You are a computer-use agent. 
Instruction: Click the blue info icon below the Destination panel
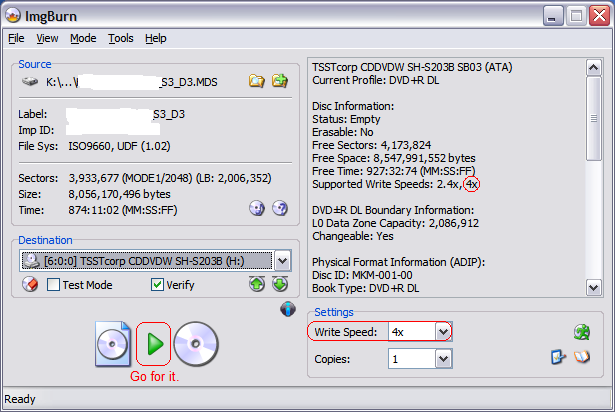(x=288, y=309)
